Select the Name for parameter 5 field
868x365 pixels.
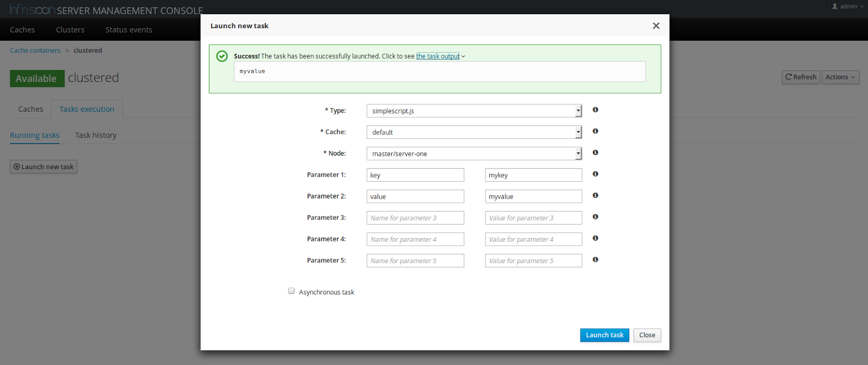pos(415,261)
